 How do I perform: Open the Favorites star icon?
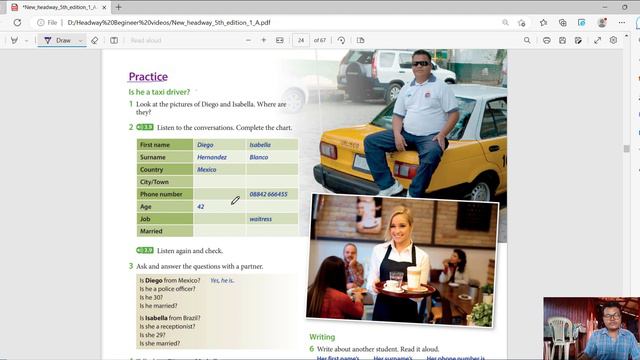(x=543, y=23)
